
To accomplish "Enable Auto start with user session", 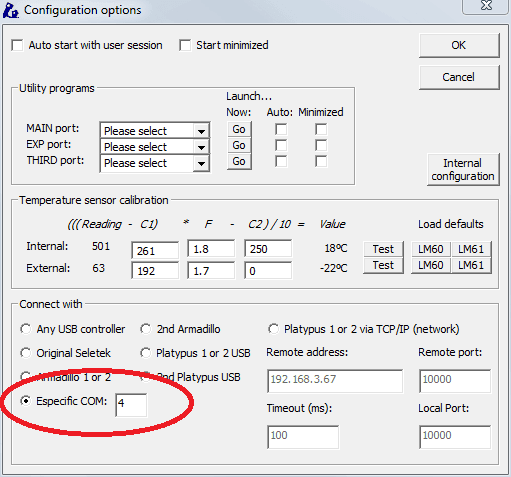I will (x=17, y=45).
